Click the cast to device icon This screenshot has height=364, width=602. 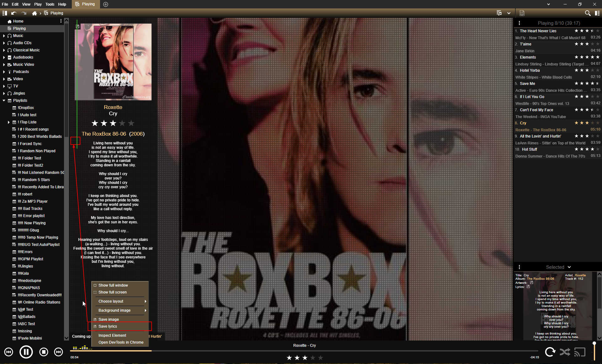[x=580, y=352]
